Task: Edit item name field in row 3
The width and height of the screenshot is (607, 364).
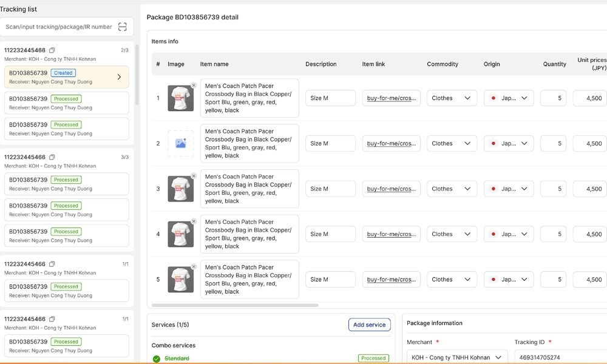Action: [249, 189]
